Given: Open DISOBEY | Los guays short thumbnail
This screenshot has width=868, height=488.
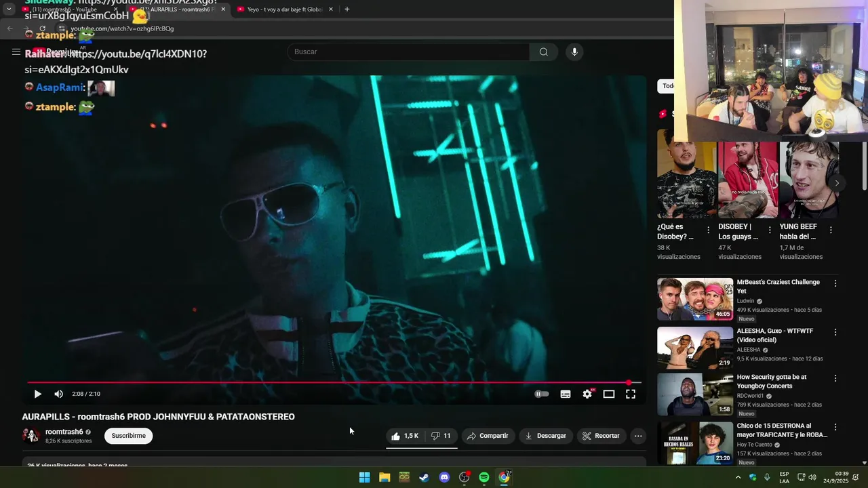Looking at the screenshot, I should tap(748, 180).
